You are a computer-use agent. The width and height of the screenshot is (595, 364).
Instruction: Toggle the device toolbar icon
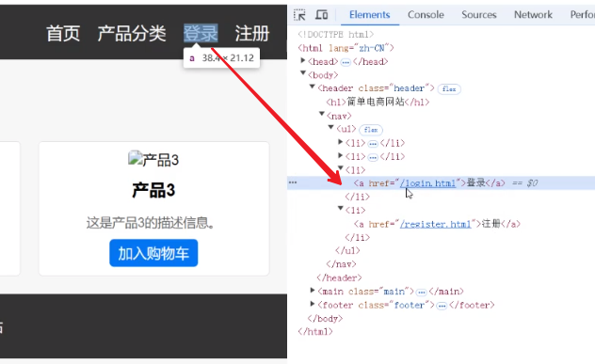coord(321,15)
